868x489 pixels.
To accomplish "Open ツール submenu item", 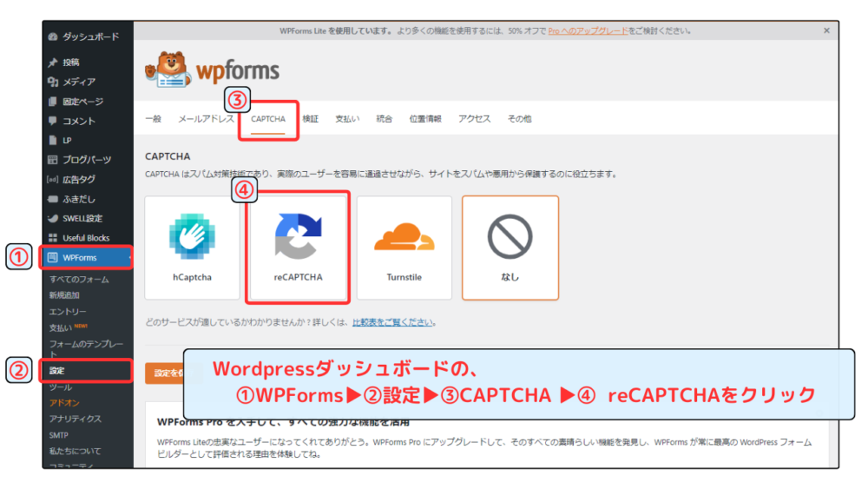I will point(61,387).
